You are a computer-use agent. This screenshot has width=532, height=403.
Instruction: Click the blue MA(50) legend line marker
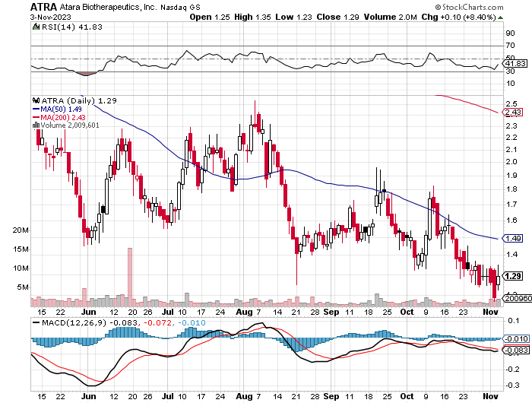pyautogui.click(x=36, y=108)
